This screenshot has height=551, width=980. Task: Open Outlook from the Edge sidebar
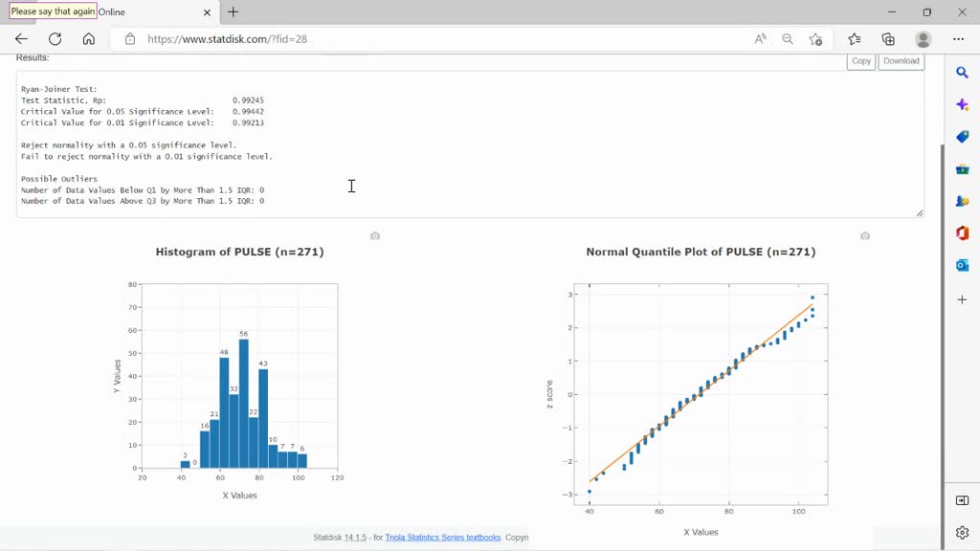962,265
